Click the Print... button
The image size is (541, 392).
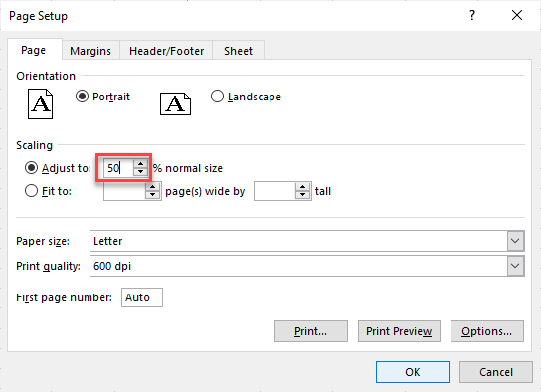(x=311, y=331)
